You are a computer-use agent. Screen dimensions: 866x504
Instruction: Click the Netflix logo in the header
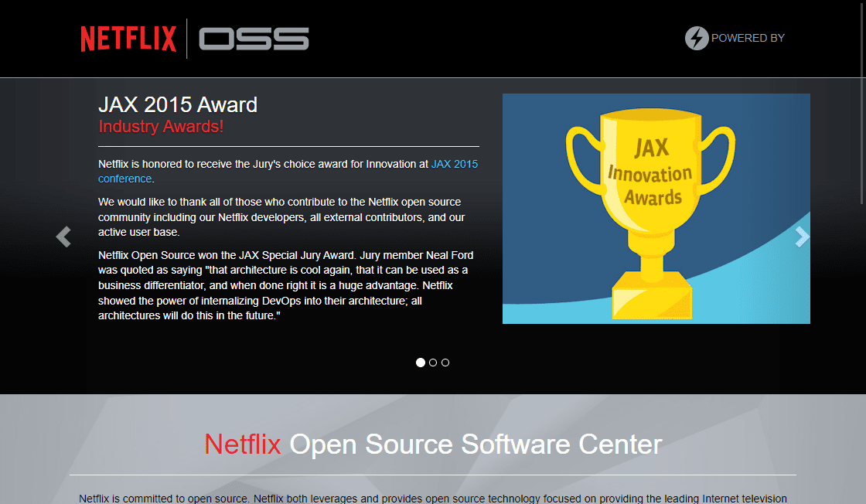128,38
